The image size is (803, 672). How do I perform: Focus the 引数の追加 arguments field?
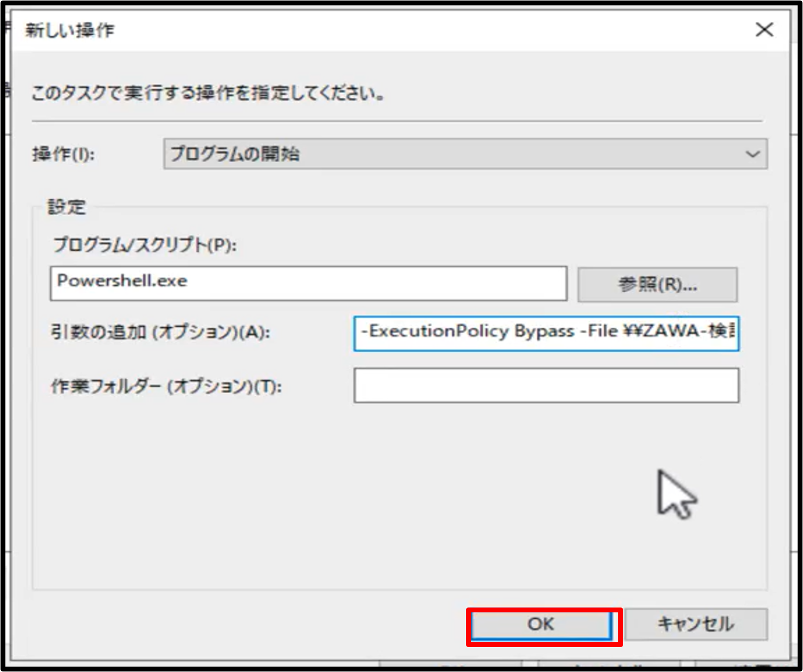pos(546,333)
